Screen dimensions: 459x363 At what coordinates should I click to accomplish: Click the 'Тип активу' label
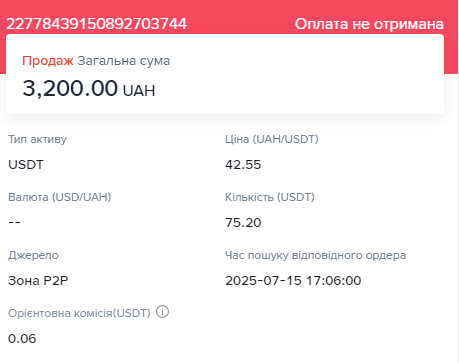point(37,139)
